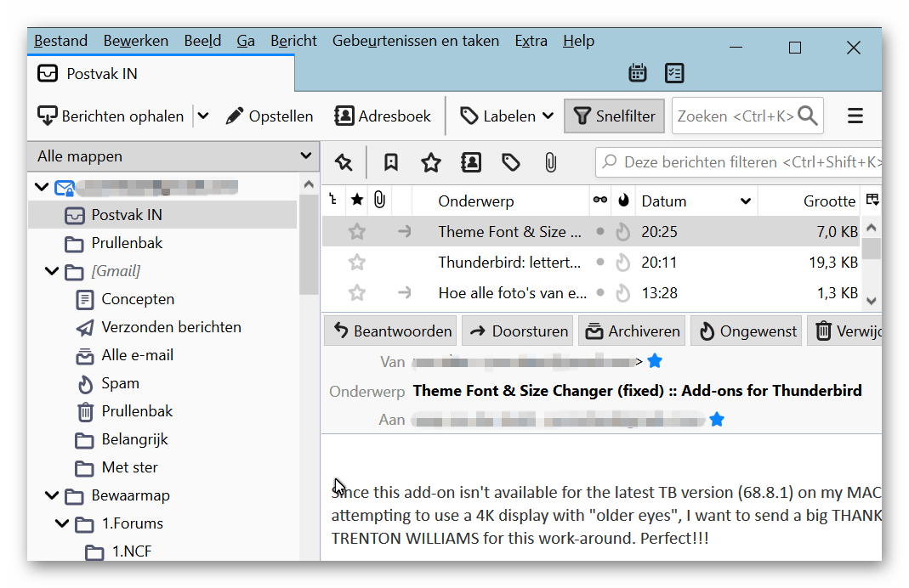909x588 pixels.
Task: Filter messages by contacts in address book
Action: 471,163
